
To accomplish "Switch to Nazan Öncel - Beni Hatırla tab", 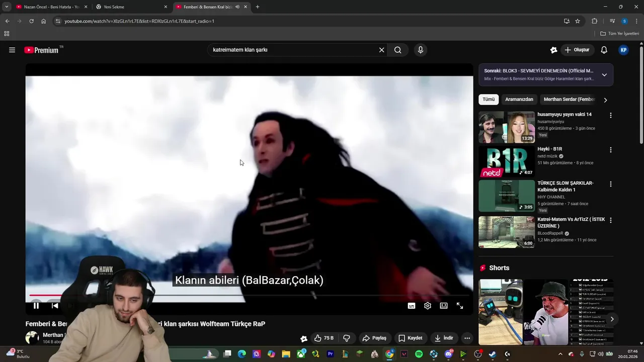I will click(x=51, y=7).
